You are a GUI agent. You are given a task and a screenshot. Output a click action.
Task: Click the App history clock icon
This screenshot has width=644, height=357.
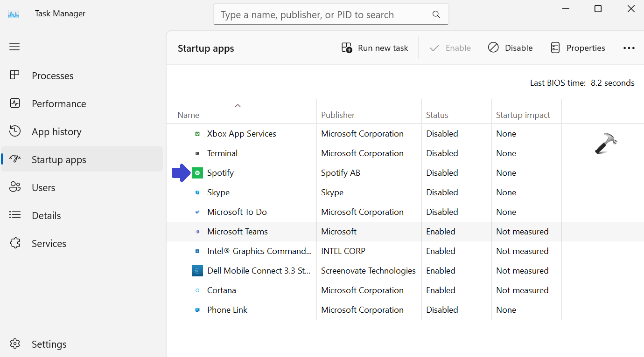[x=15, y=131]
